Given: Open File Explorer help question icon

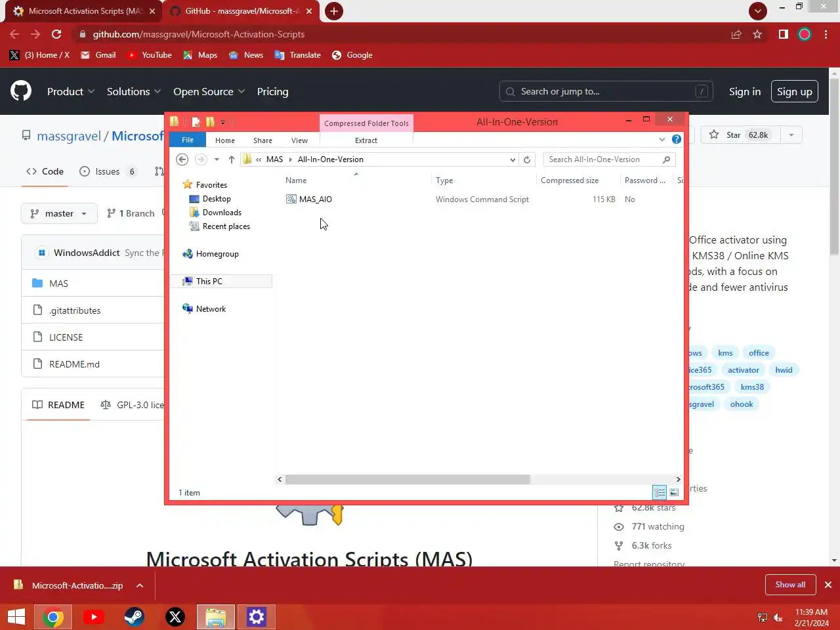Looking at the screenshot, I should click(x=677, y=139).
